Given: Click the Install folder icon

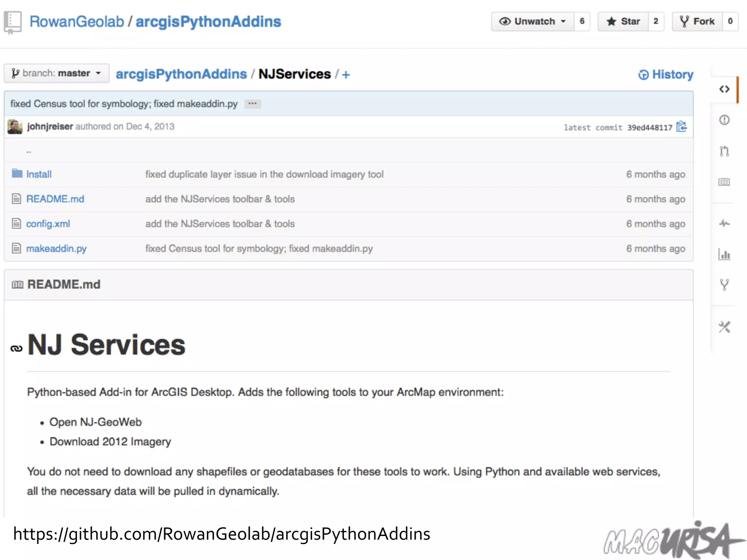Looking at the screenshot, I should pyautogui.click(x=17, y=173).
